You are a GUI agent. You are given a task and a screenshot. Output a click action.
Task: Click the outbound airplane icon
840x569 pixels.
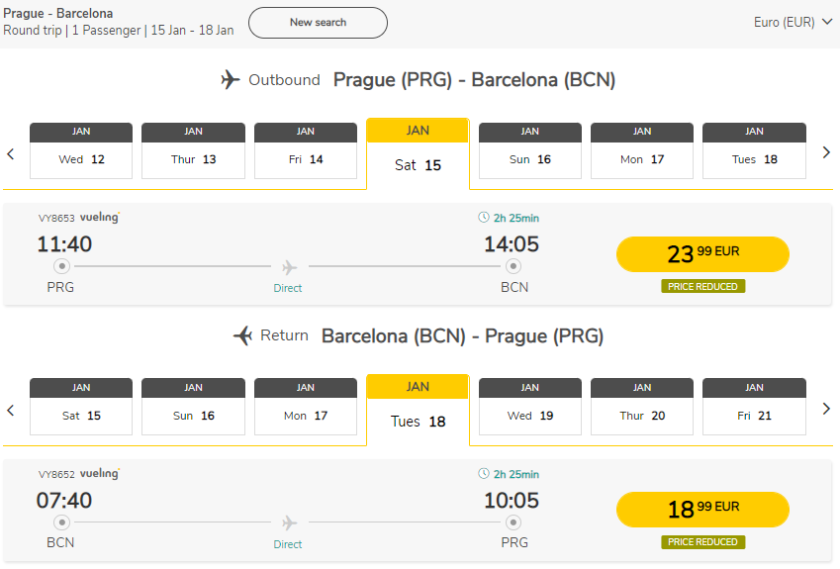230,80
